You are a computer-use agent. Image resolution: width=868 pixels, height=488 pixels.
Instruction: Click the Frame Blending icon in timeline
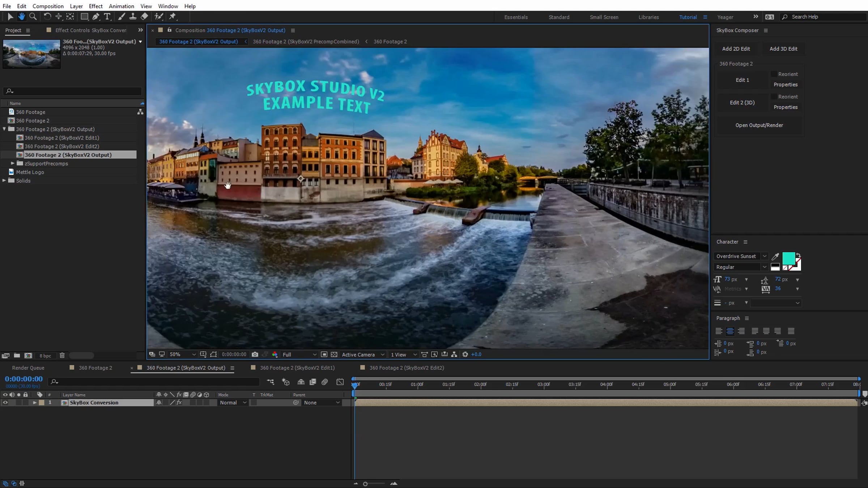point(313,382)
